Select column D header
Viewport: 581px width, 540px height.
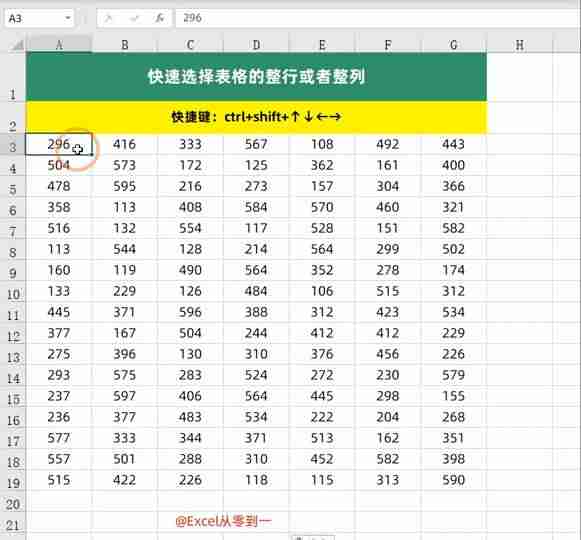[256, 45]
